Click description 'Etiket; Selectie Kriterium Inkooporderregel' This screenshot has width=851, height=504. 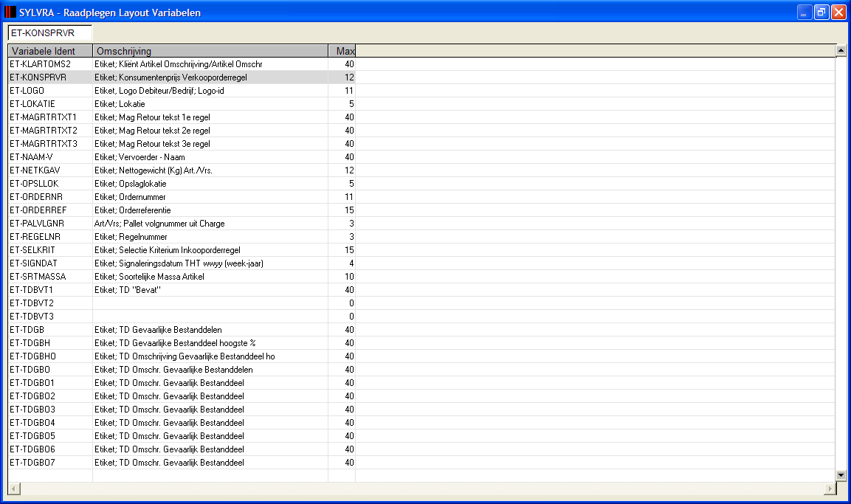167,250
